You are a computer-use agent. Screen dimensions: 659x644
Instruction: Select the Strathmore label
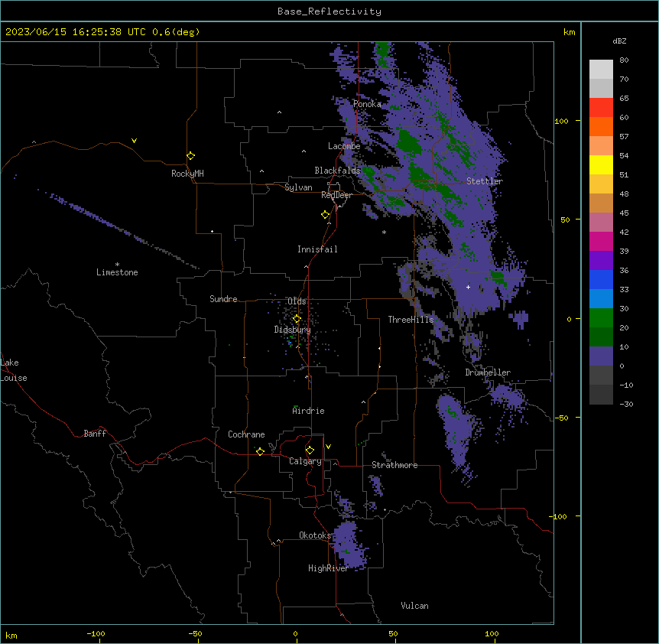394,465
